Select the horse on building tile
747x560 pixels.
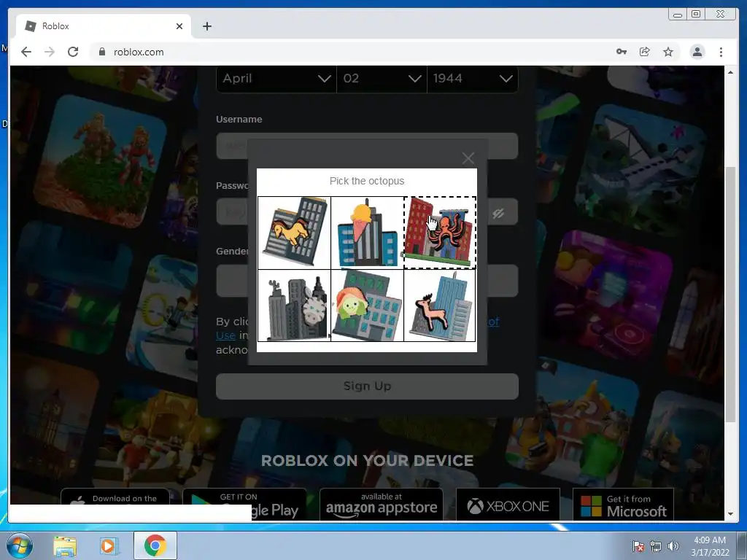point(294,233)
